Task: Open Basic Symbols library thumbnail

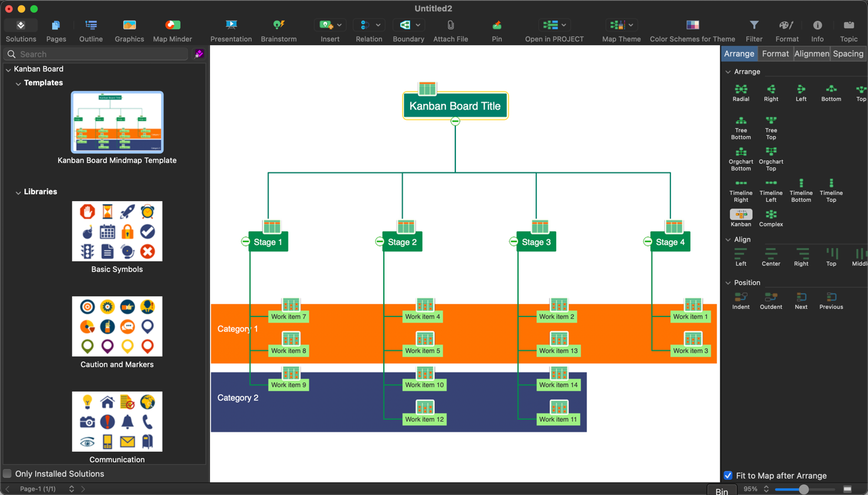Action: [x=117, y=231]
